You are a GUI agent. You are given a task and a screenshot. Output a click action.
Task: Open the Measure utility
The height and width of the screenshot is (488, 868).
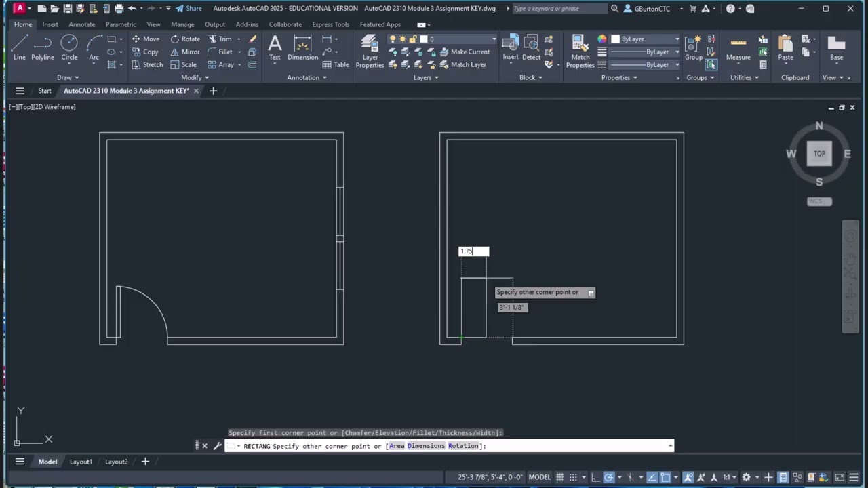coord(738,47)
